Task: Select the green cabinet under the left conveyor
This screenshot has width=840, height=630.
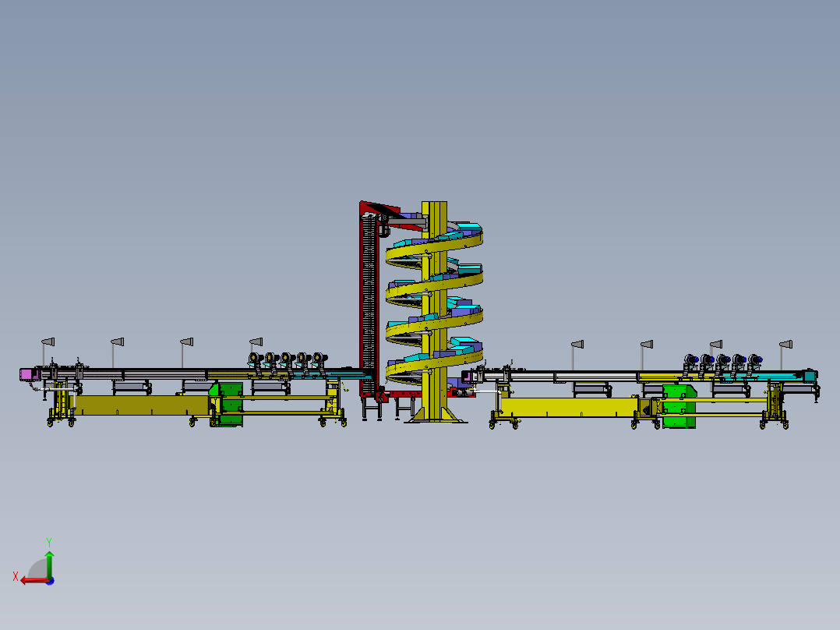Action: [228, 404]
